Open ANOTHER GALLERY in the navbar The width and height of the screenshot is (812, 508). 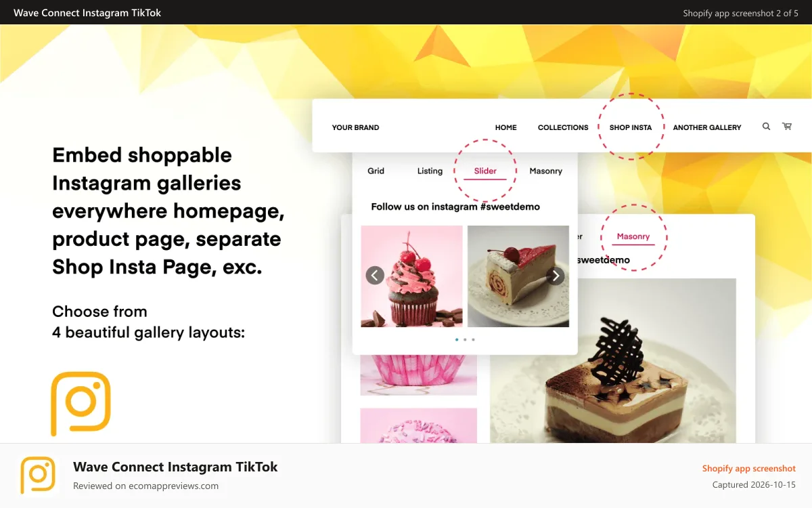coord(707,127)
